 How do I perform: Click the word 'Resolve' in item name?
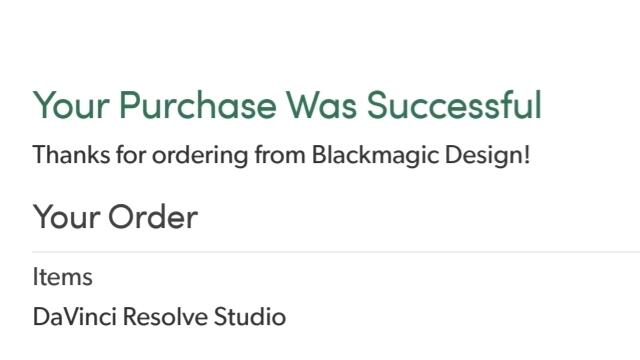[165, 317]
